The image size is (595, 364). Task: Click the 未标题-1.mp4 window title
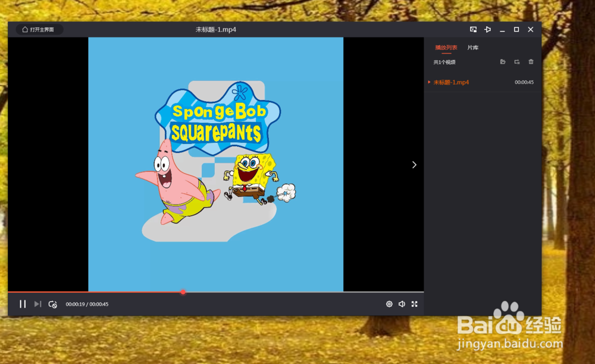click(x=215, y=30)
